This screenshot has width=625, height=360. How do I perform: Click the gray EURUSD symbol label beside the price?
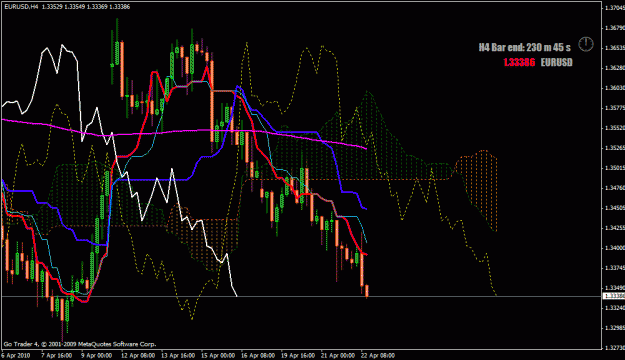point(556,63)
